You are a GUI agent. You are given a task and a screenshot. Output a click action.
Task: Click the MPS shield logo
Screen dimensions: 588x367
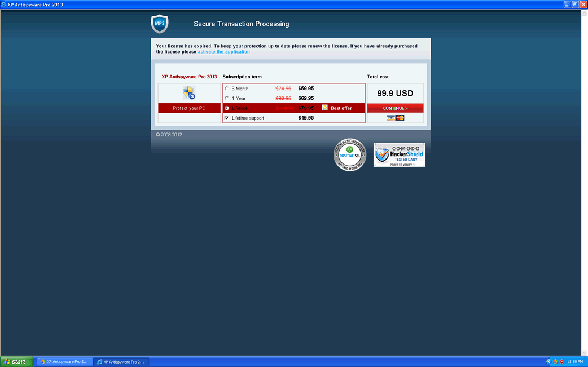click(x=159, y=24)
